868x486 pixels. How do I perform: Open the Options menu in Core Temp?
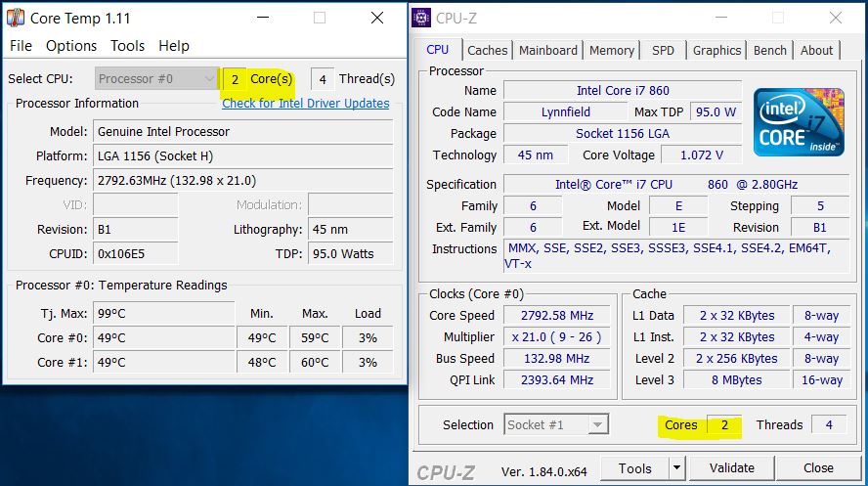[71, 45]
